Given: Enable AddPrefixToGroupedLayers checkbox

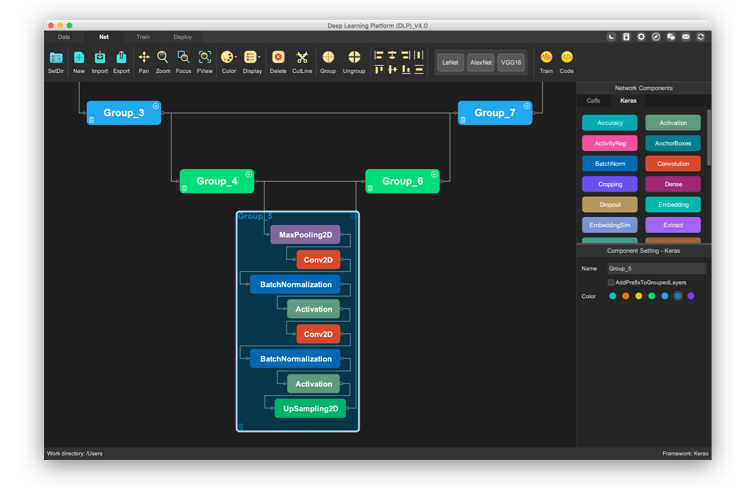Looking at the screenshot, I should coord(611,283).
